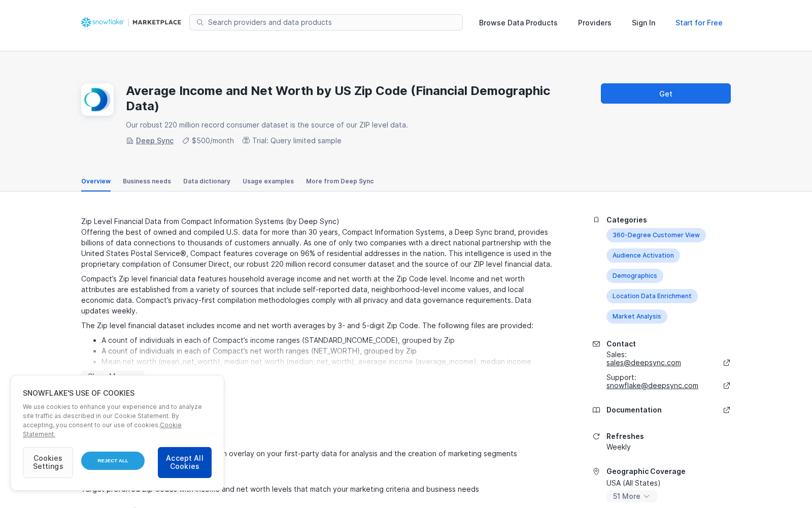
Task: Click the Refreshes cycle icon
Action: coord(596,436)
